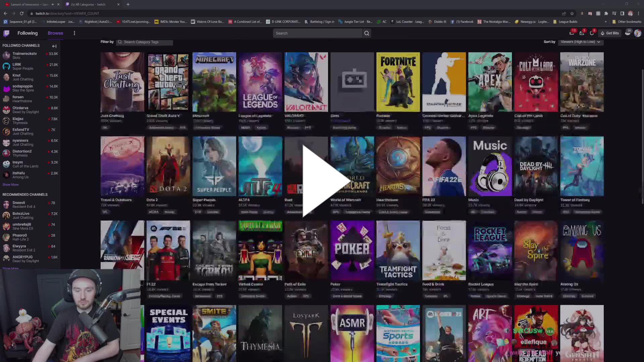Switch to the Following tab
This screenshot has height=362, width=644.
coord(27,33)
